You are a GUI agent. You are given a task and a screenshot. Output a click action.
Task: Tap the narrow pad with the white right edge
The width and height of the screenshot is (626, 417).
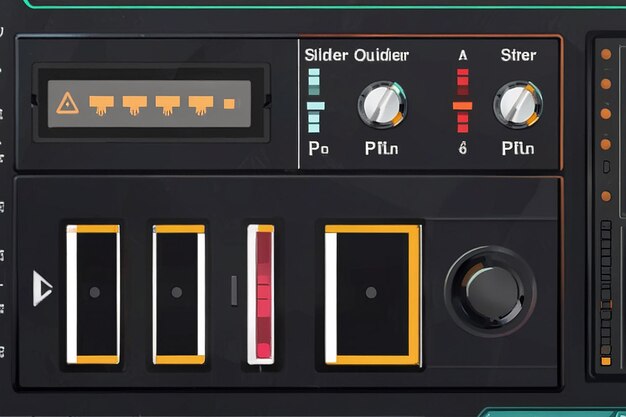click(x=179, y=294)
